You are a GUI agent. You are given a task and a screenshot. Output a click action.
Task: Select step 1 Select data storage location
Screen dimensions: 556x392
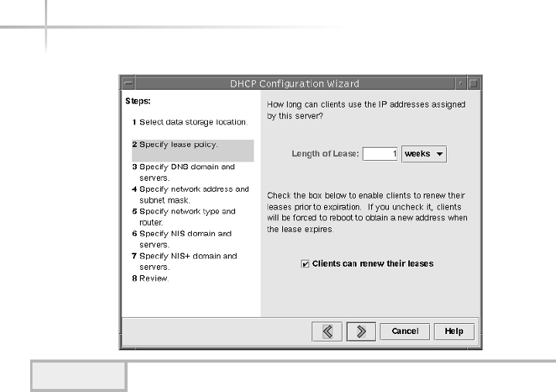pyautogui.click(x=189, y=122)
